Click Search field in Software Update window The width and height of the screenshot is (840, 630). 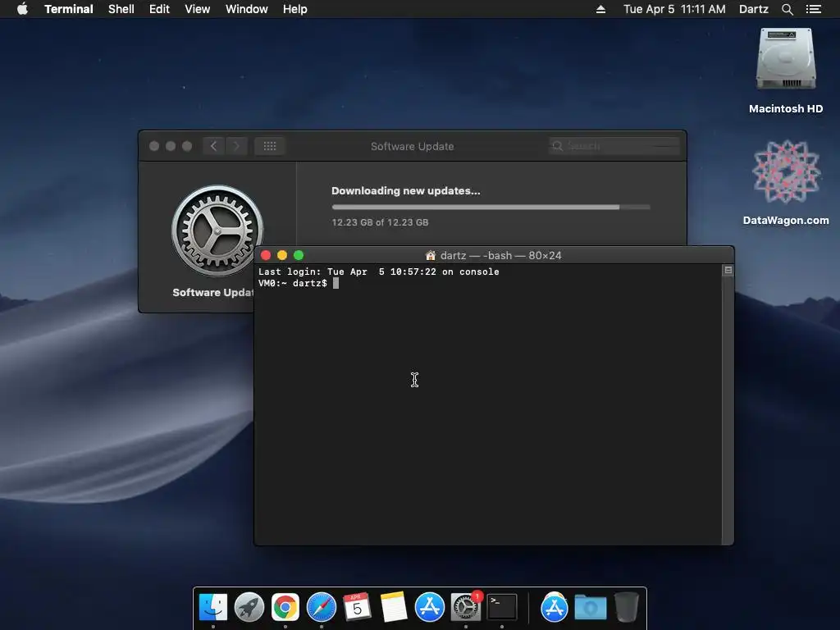(614, 146)
